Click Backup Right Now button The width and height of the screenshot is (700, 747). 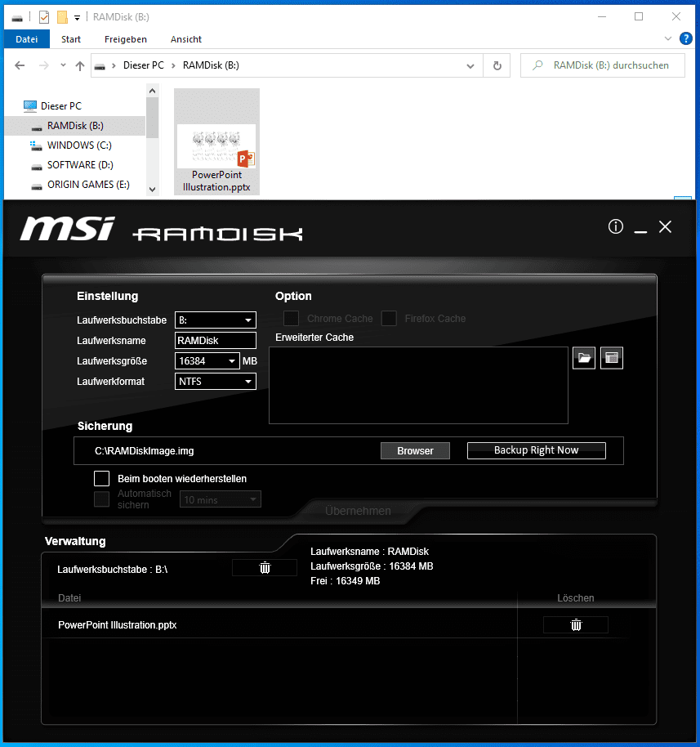click(536, 450)
